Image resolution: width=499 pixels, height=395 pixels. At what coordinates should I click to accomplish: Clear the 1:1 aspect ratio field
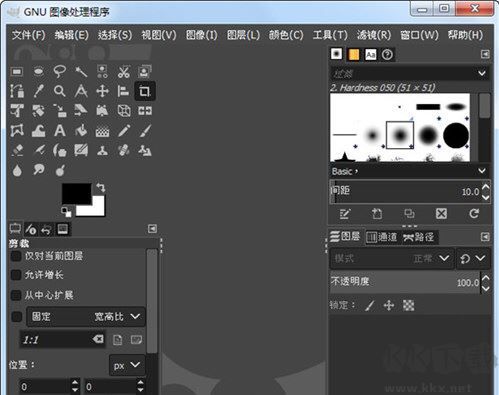(x=98, y=339)
